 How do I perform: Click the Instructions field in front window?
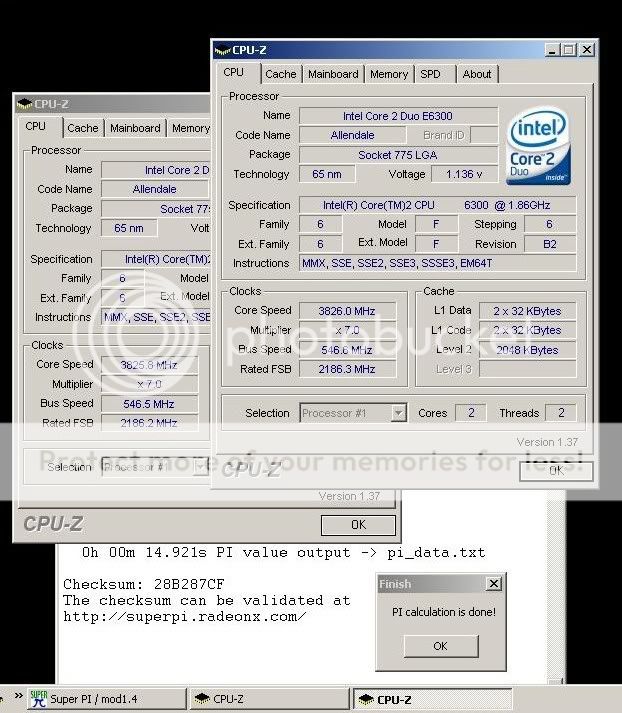pyautogui.click(x=437, y=263)
